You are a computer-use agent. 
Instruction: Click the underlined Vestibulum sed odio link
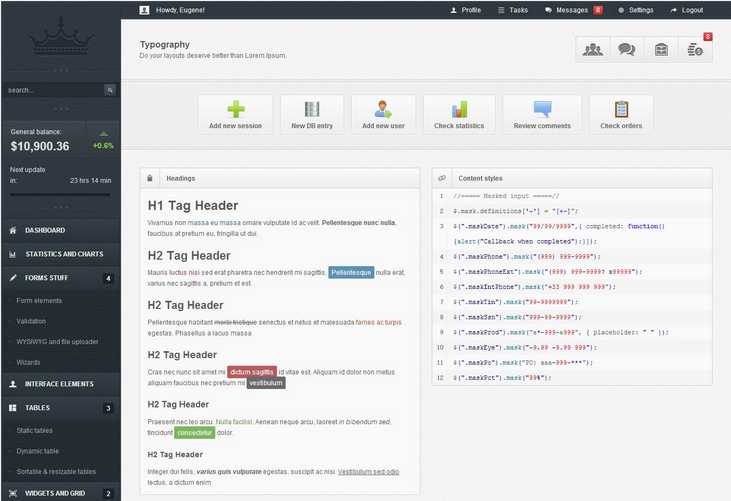(368, 472)
